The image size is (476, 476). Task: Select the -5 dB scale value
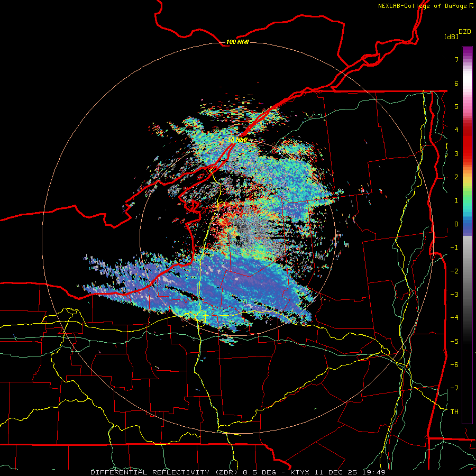click(x=454, y=342)
